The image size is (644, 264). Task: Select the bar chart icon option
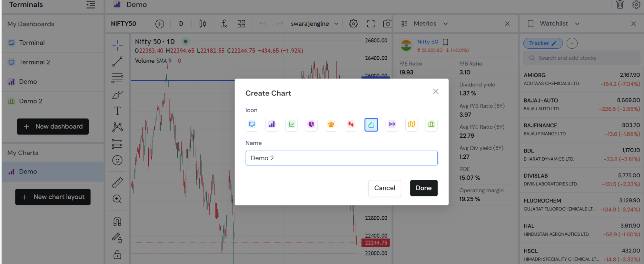272,124
